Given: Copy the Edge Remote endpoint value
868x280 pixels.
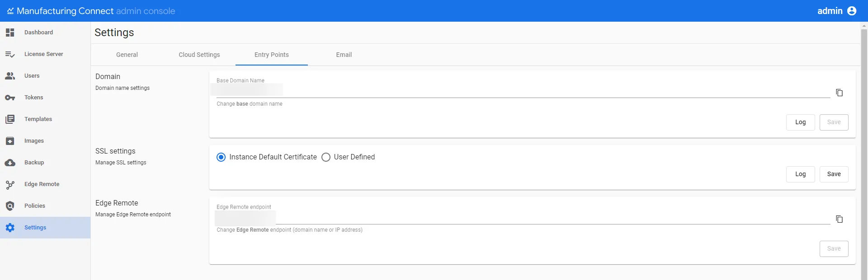Looking at the screenshot, I should pyautogui.click(x=840, y=219).
